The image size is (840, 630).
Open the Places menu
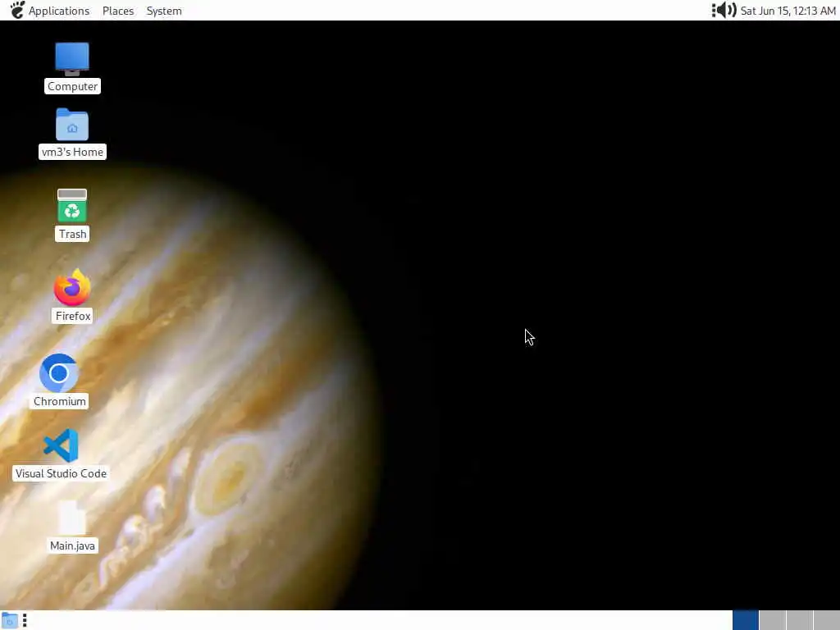click(x=118, y=11)
